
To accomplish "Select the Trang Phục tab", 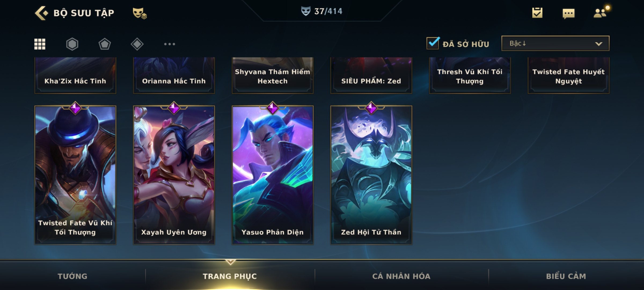I will pyautogui.click(x=230, y=276).
